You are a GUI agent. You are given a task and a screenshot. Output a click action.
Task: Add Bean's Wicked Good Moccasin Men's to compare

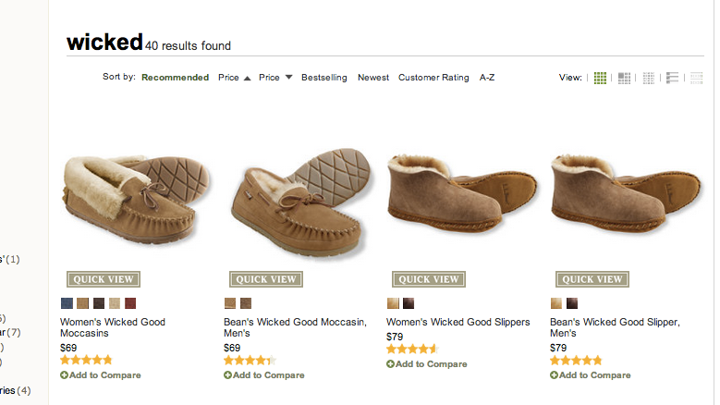click(264, 375)
